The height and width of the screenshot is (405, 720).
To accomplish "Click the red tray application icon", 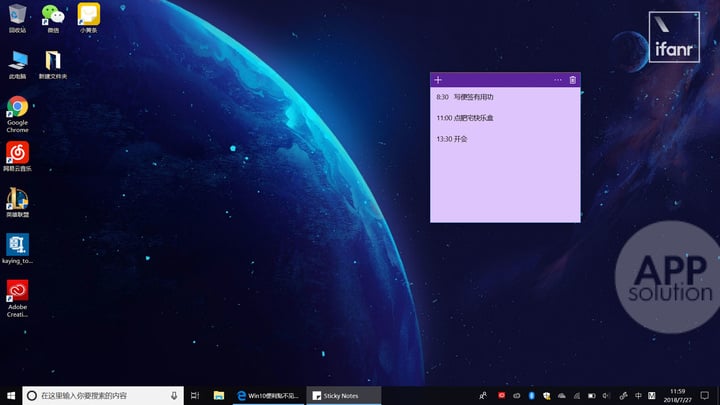I will click(x=501, y=395).
